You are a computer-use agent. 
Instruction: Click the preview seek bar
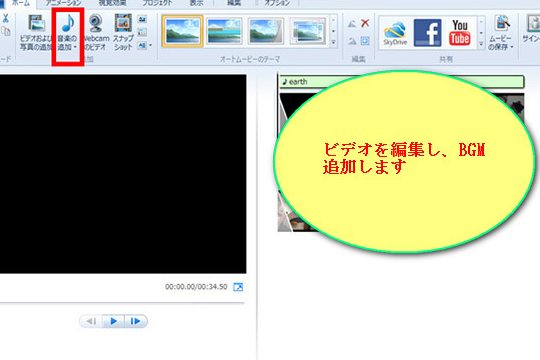[x=122, y=304]
